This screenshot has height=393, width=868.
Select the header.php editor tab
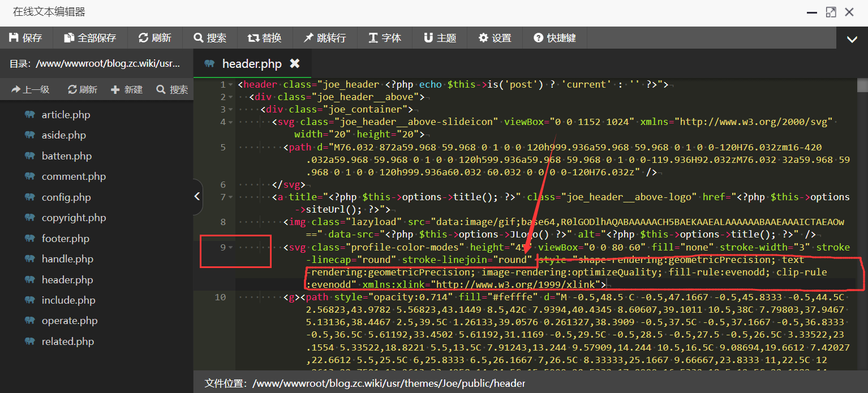[251, 64]
